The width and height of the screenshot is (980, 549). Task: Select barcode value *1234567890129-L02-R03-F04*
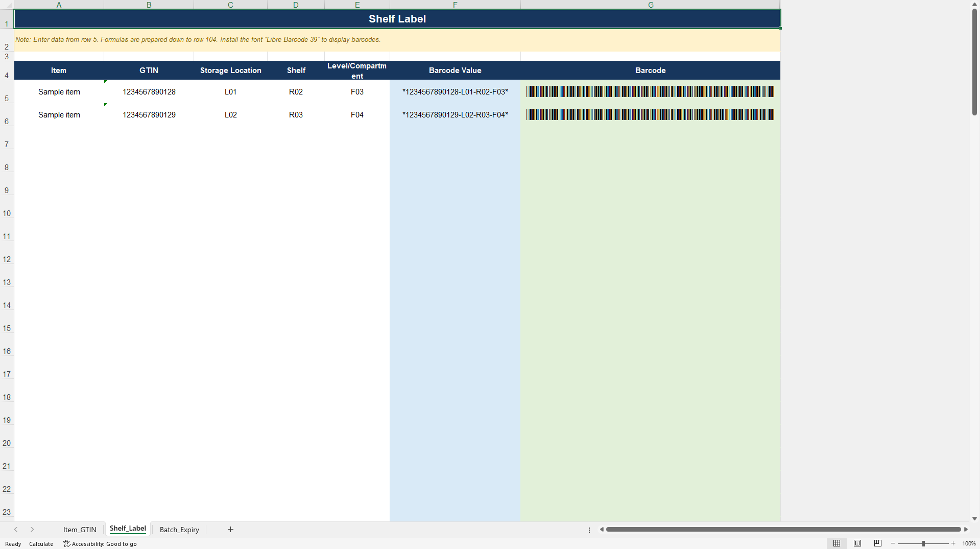tap(455, 115)
